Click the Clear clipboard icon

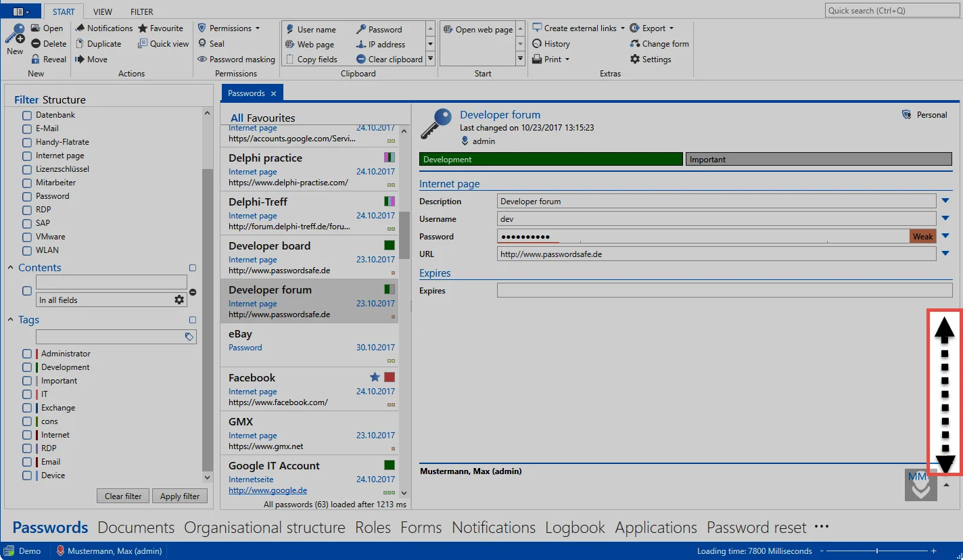click(x=361, y=59)
